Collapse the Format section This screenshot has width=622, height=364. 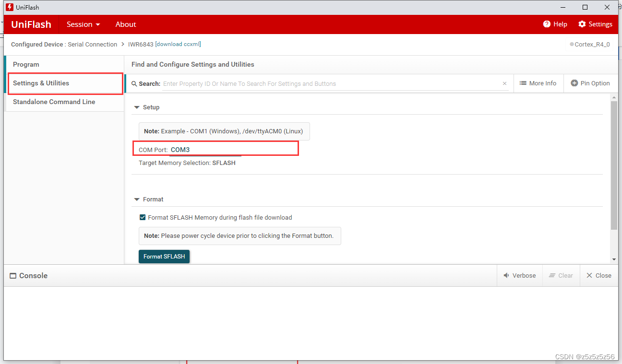click(137, 200)
